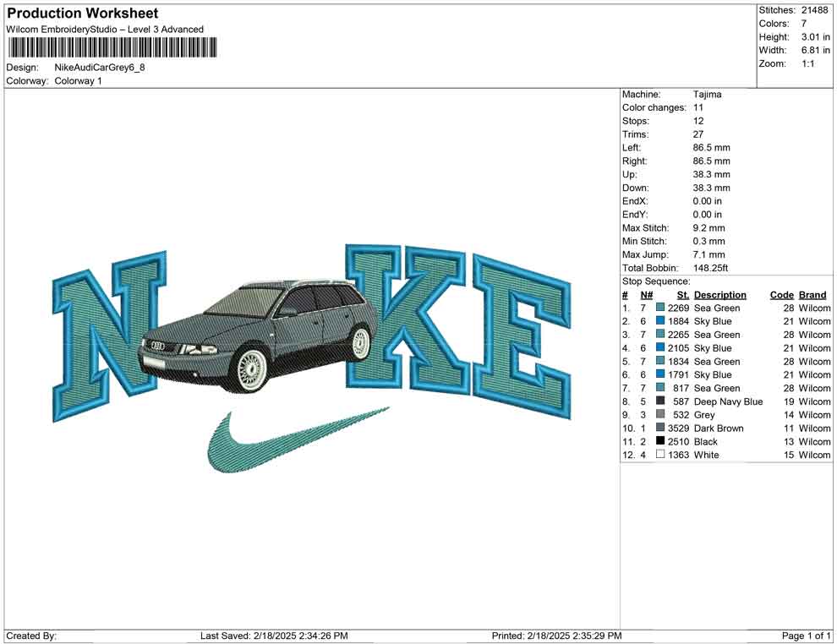The width and height of the screenshot is (837, 644).
Task: Select the Dark Brown 3529 swatch
Action: pyautogui.click(x=659, y=428)
